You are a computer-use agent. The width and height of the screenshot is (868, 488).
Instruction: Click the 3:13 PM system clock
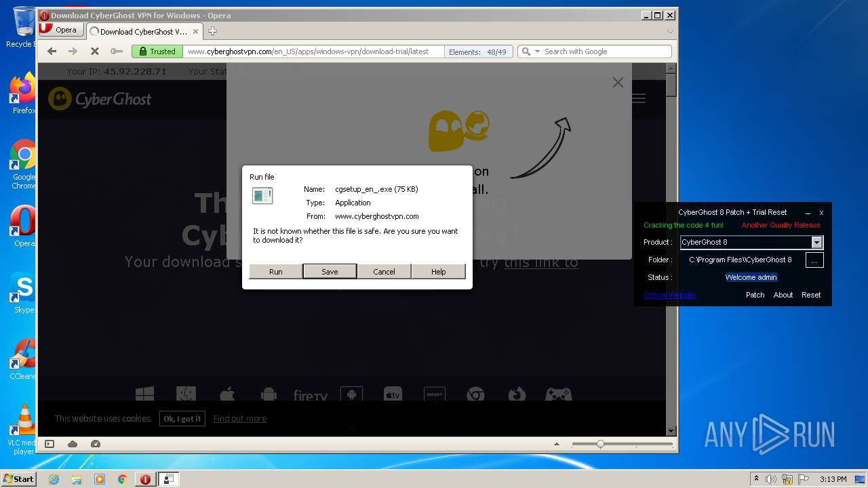click(833, 479)
